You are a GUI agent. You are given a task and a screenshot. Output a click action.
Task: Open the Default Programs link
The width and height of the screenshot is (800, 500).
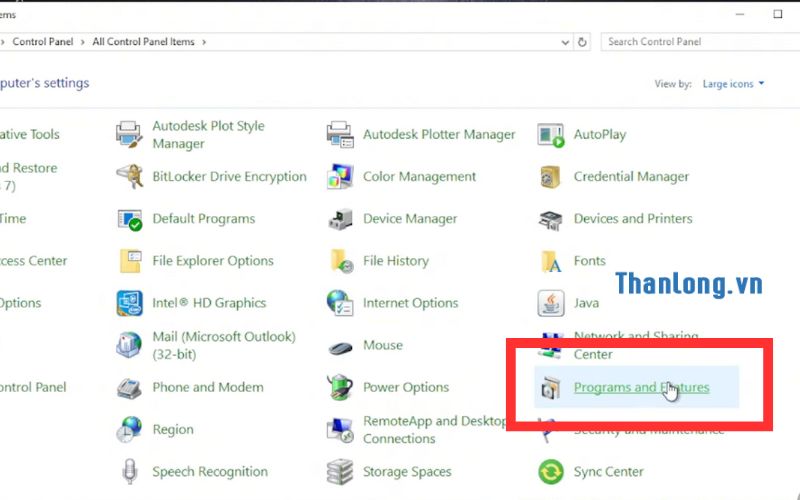(x=204, y=219)
